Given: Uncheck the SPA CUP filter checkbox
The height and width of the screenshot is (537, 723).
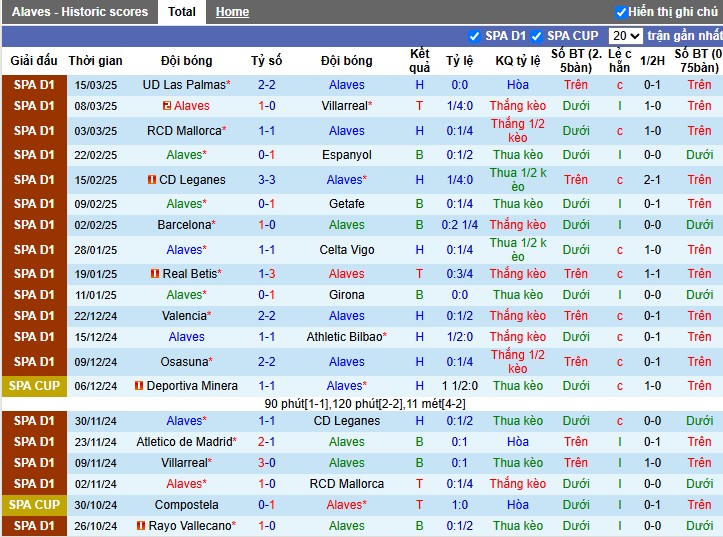Looking at the screenshot, I should [x=536, y=36].
